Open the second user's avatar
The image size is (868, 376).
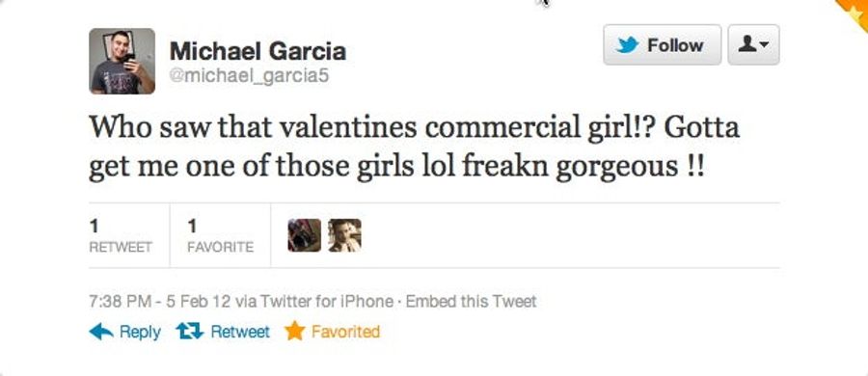coord(344,235)
